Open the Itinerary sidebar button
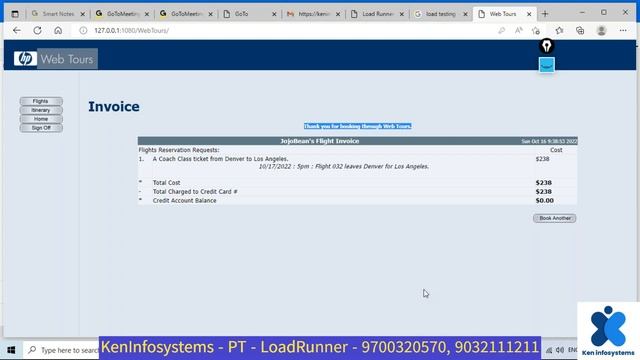 pos(41,110)
